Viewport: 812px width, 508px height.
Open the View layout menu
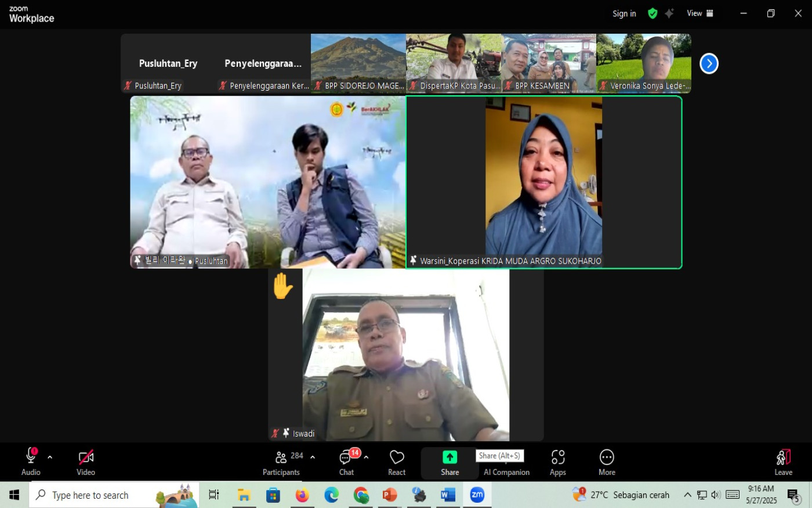point(700,13)
